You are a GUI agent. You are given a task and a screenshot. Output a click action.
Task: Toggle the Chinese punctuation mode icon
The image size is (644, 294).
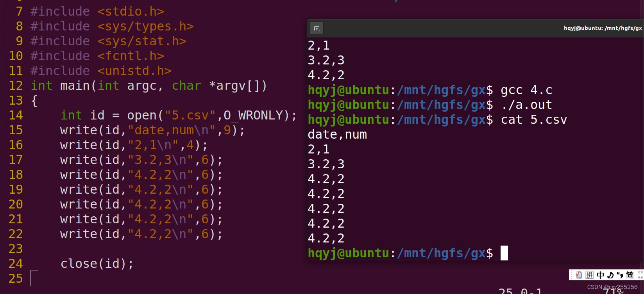620,275
